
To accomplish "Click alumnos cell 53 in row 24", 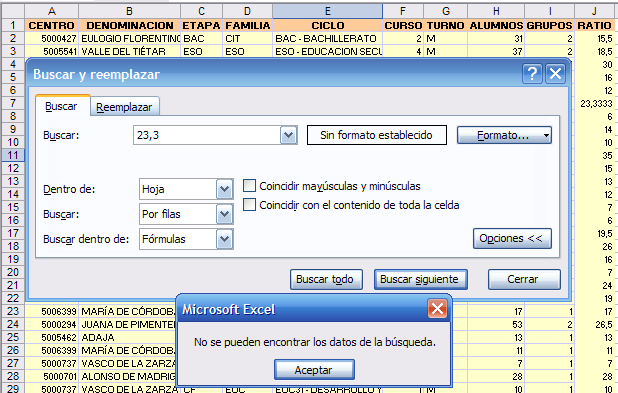I will click(496, 324).
